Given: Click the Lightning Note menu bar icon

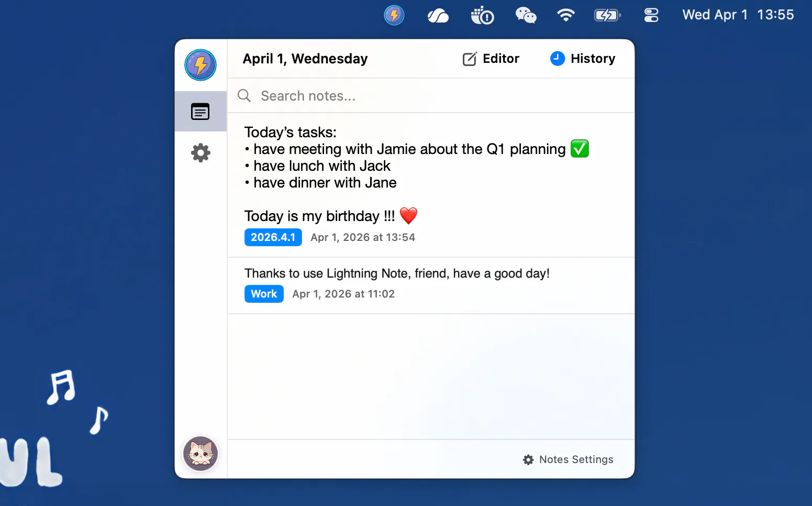Looking at the screenshot, I should click(x=394, y=15).
